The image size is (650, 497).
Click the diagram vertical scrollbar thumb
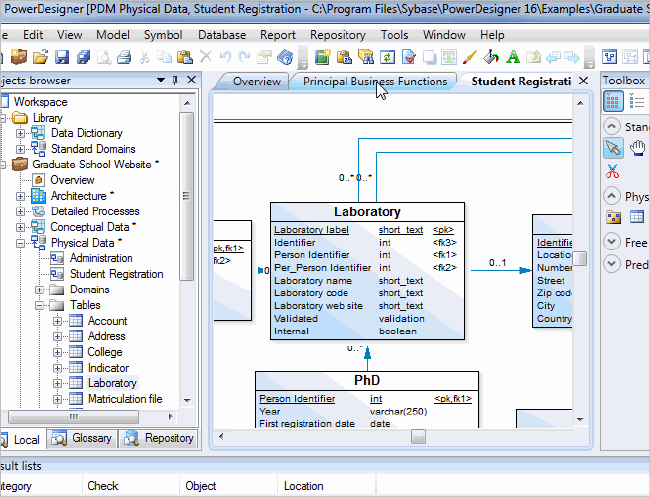581,258
